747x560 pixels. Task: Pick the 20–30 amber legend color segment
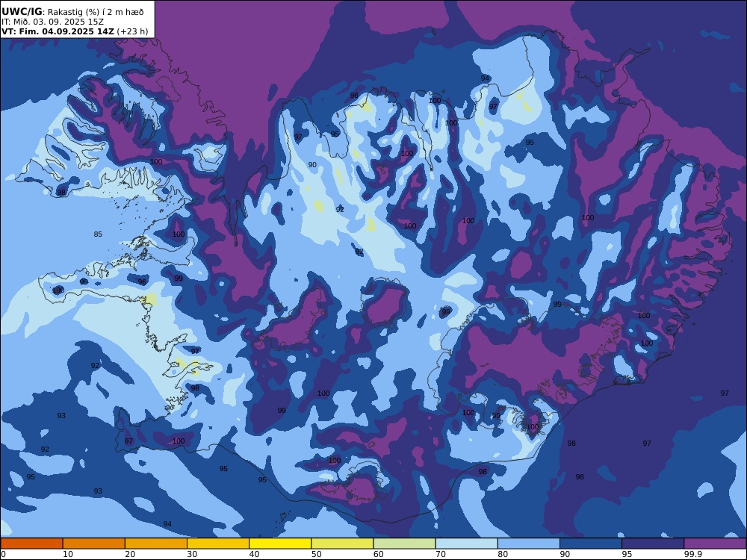point(156,544)
